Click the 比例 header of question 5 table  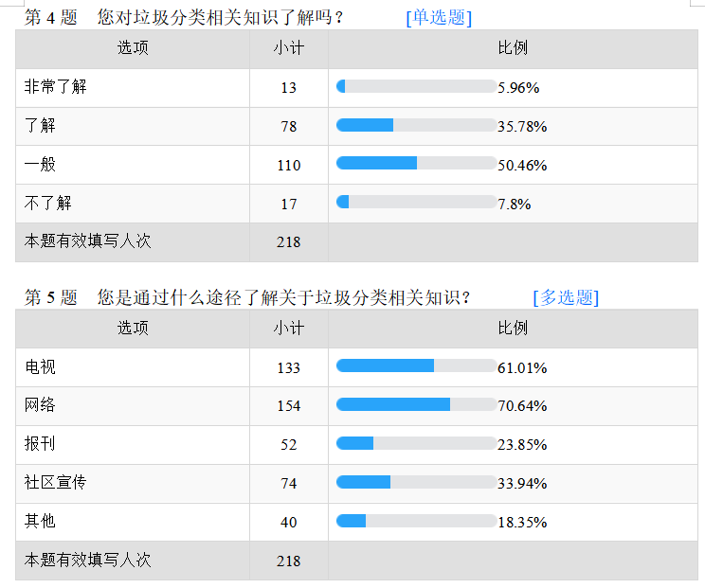coord(513,328)
